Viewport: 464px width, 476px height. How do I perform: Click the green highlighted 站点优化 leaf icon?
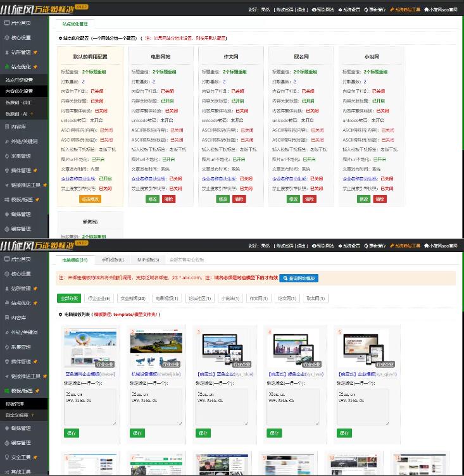6,66
